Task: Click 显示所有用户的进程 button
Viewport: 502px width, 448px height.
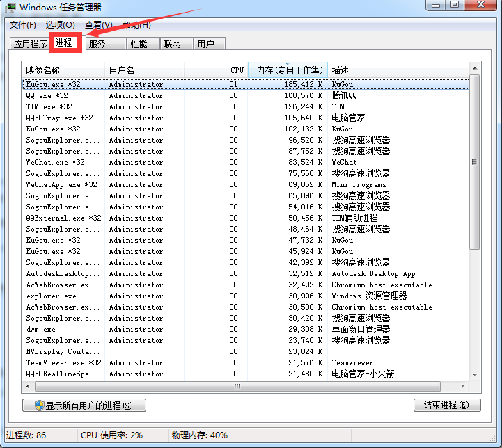Action: click(84, 406)
